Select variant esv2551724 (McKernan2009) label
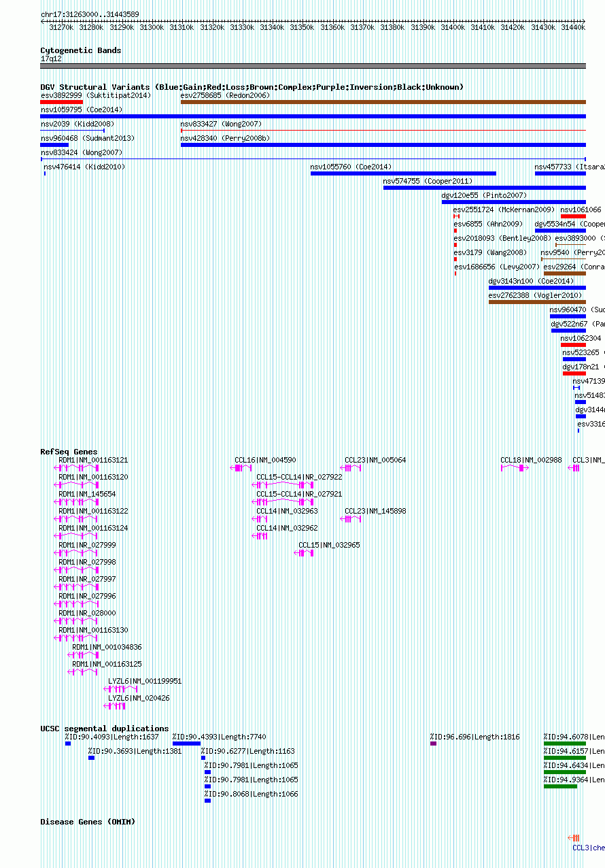This screenshot has height=868, width=605. pos(504,210)
